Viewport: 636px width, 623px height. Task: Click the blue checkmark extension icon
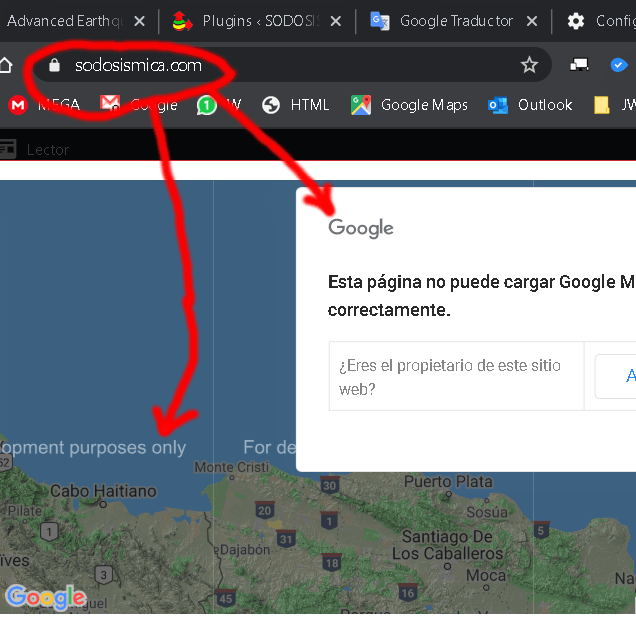click(619, 65)
